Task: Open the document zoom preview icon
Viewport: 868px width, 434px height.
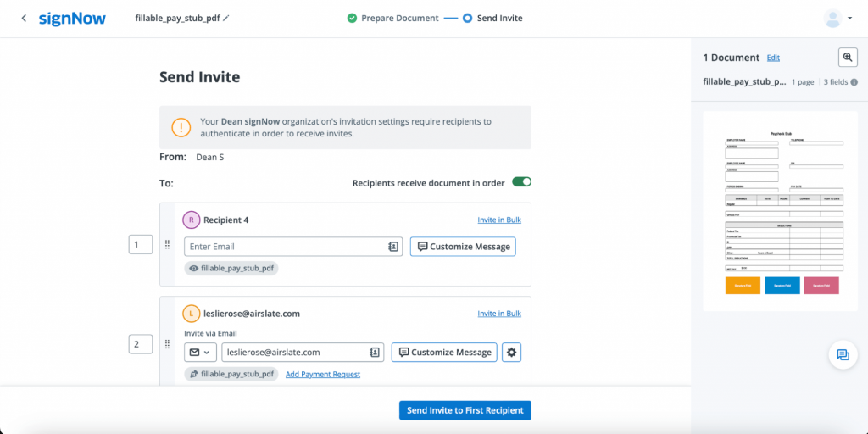Action: [x=847, y=57]
